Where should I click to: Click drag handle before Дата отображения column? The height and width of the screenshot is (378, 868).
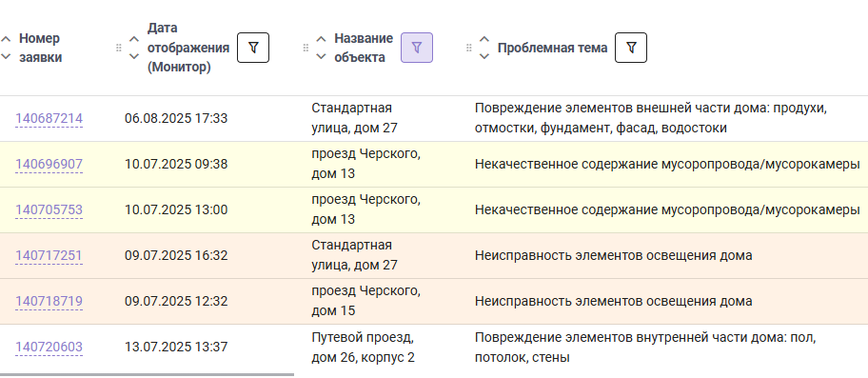[x=118, y=48]
